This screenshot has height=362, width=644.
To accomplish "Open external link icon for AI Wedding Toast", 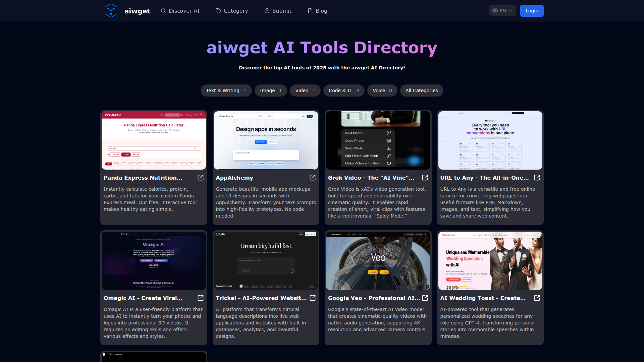I will tap(537, 298).
